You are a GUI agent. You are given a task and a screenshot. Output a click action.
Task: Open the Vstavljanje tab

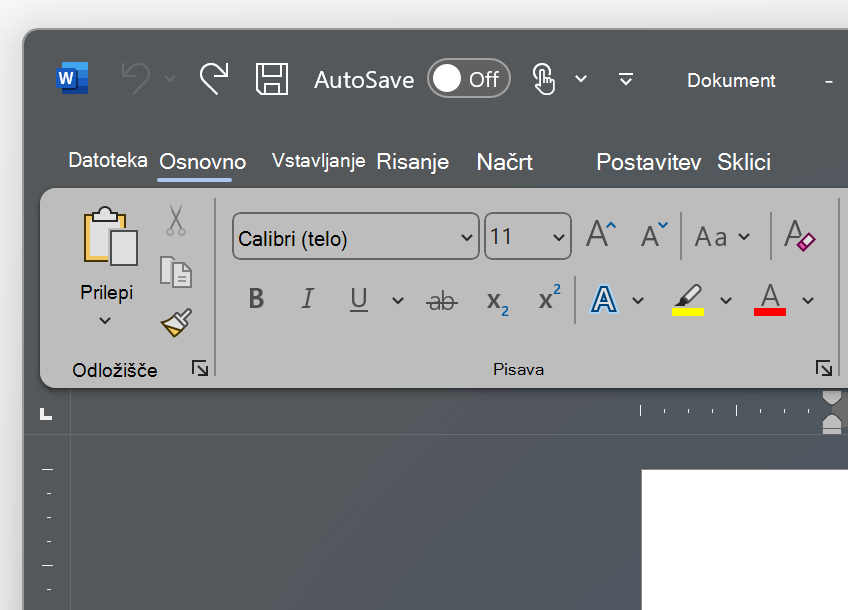[x=318, y=161]
